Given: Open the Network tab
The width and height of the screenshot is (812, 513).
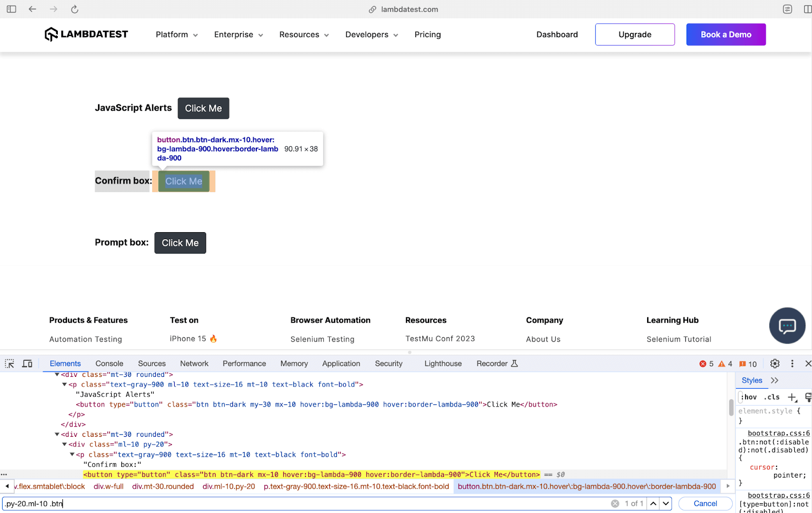Looking at the screenshot, I should [194, 364].
